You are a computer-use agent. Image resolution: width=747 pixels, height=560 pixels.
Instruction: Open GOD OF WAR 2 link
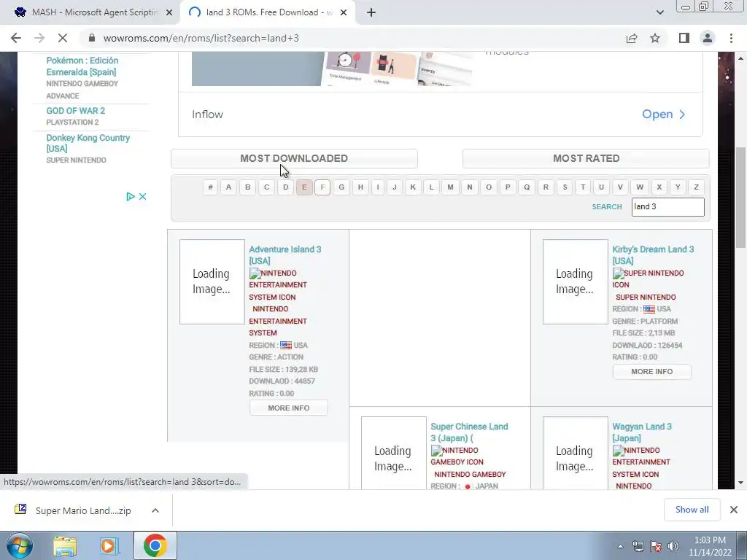coord(75,111)
